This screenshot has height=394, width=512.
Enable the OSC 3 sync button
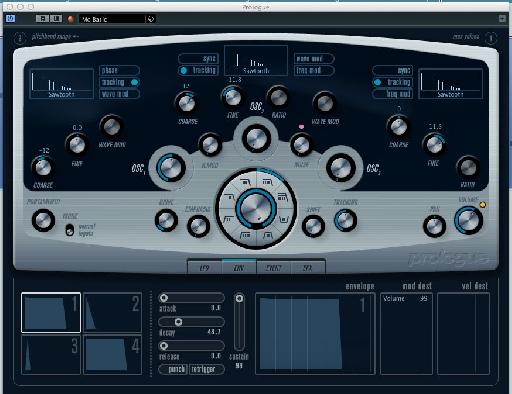392,70
